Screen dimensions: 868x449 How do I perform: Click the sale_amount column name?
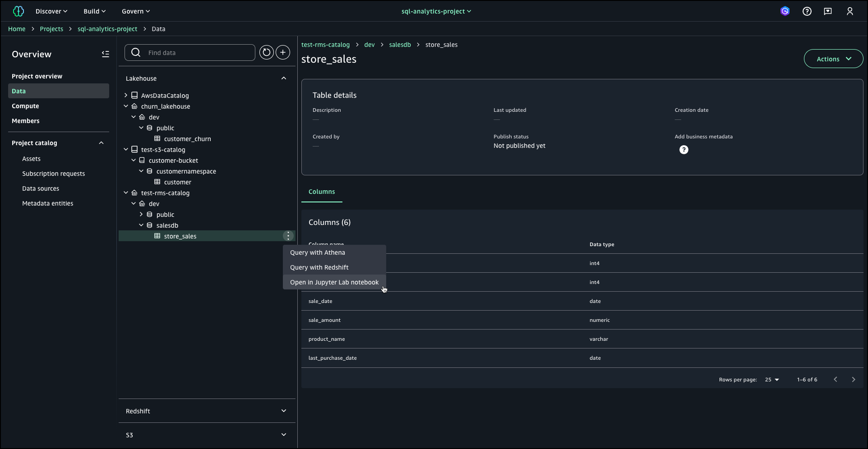pyautogui.click(x=324, y=320)
